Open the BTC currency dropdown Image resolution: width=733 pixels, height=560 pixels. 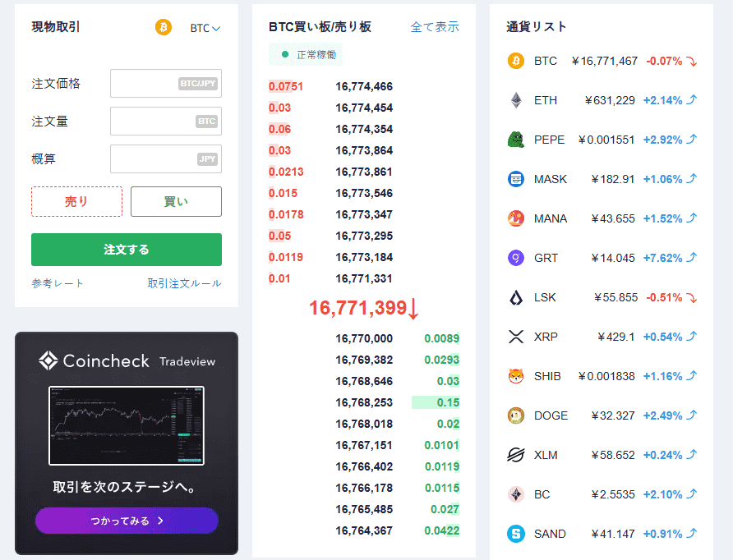(x=205, y=28)
